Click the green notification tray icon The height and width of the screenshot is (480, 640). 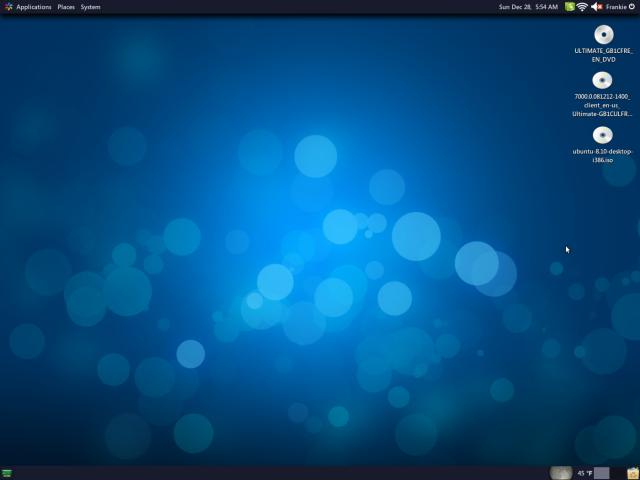click(570, 7)
